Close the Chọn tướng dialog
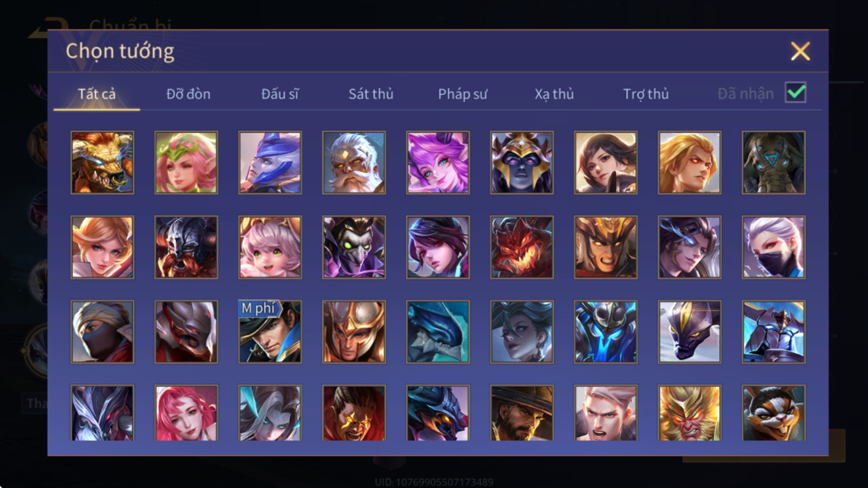 (x=800, y=52)
